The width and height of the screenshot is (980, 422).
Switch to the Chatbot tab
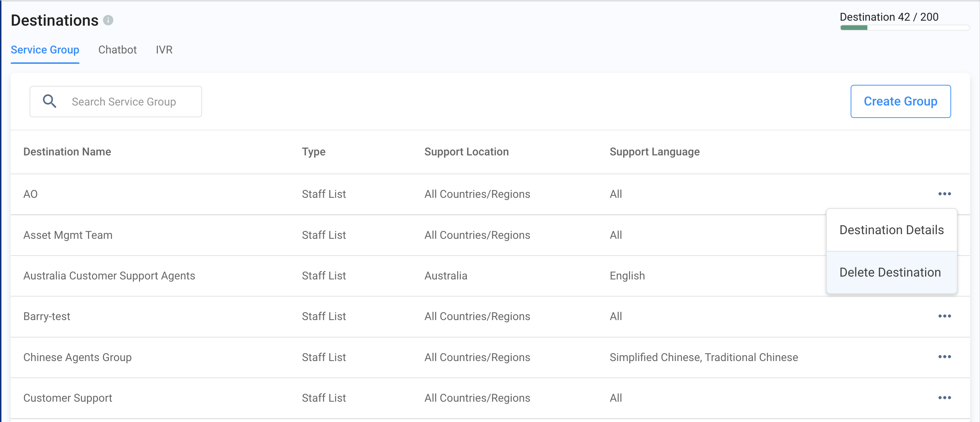tap(117, 50)
